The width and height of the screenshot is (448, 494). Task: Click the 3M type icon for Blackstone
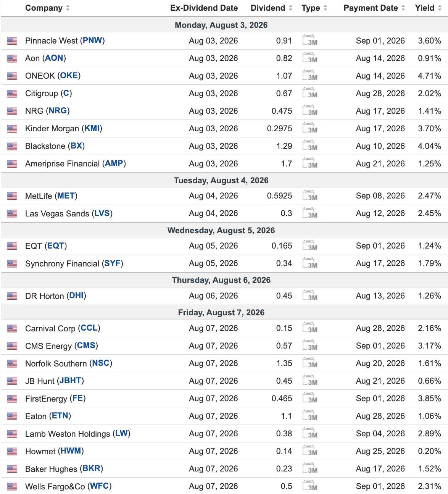310,145
